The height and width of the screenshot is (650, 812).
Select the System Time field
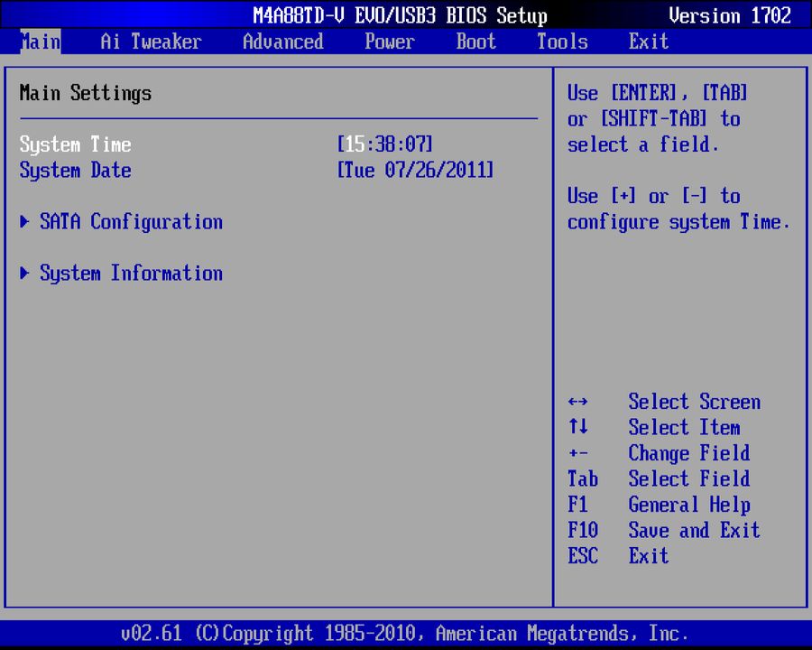75,144
